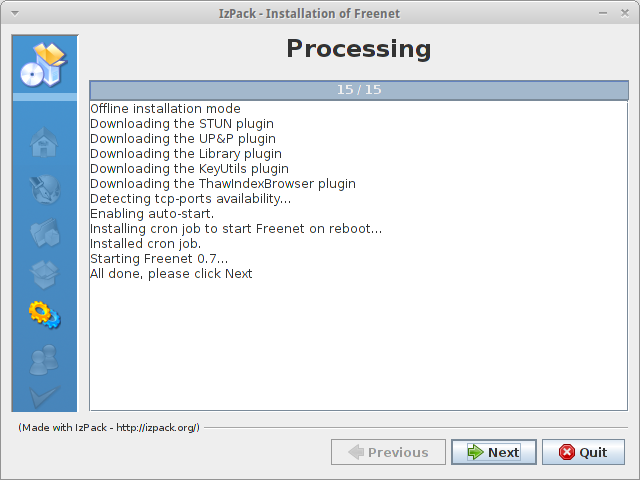Viewport: 640px width, 480px height.
Task: Select the checkmark finish step icon
Action: [x=44, y=396]
